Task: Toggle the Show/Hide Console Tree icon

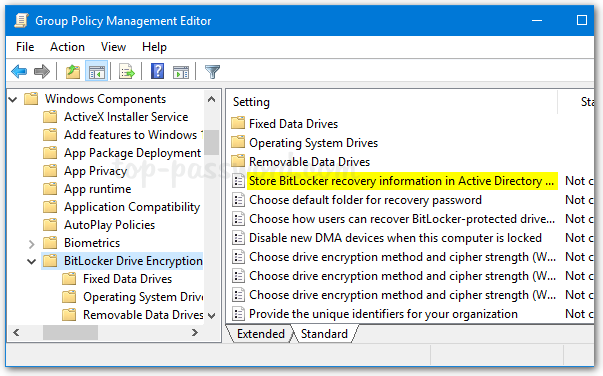Action: 96,72
